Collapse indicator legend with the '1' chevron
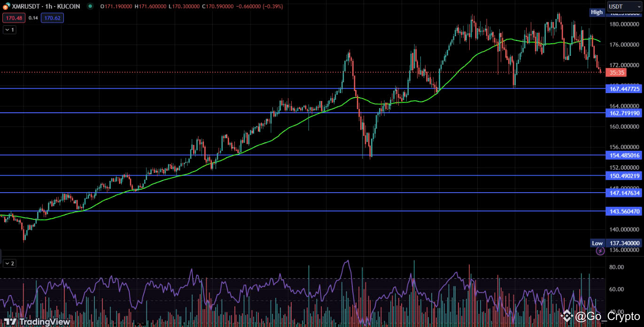The width and height of the screenshot is (644, 327). (x=9, y=30)
